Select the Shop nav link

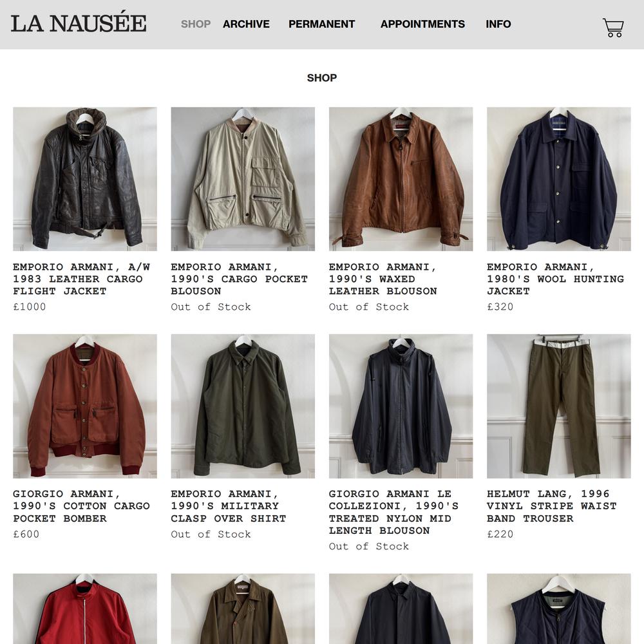[196, 24]
